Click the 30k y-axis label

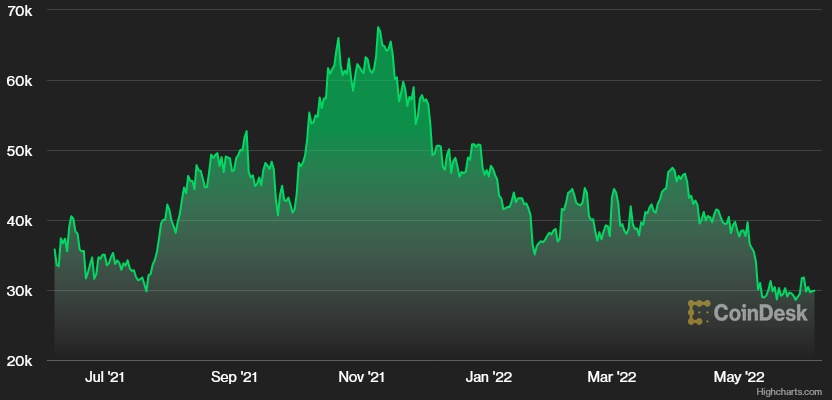[20, 290]
